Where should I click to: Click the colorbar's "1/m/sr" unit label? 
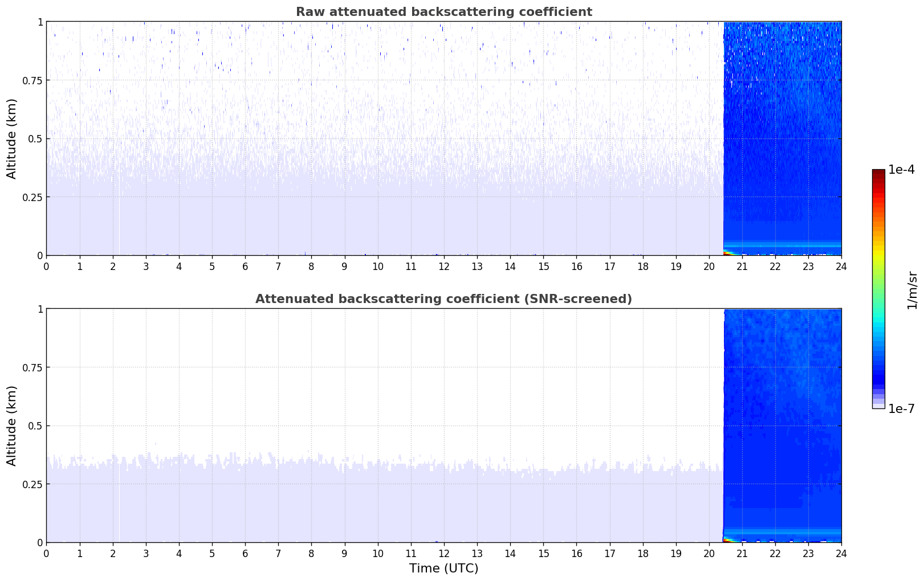[x=912, y=289]
